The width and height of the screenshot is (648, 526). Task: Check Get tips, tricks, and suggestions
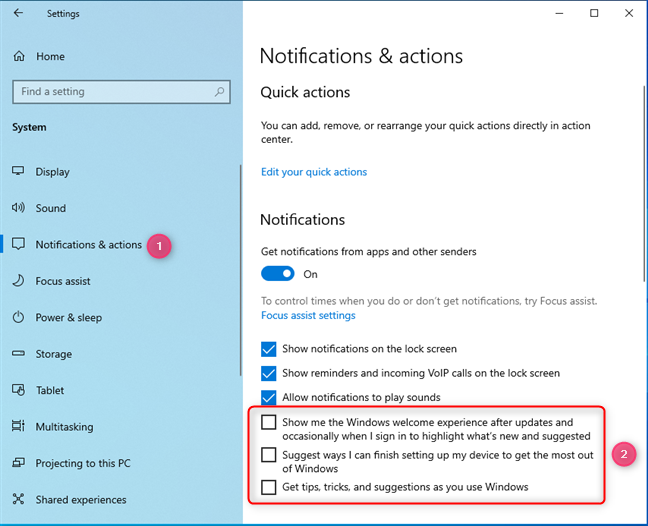(x=269, y=487)
